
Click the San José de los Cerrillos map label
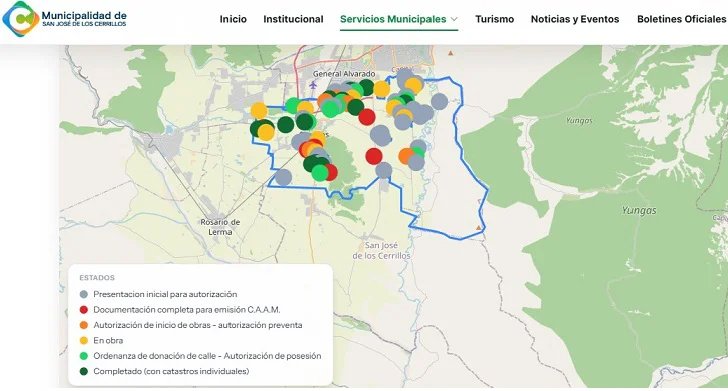click(381, 250)
